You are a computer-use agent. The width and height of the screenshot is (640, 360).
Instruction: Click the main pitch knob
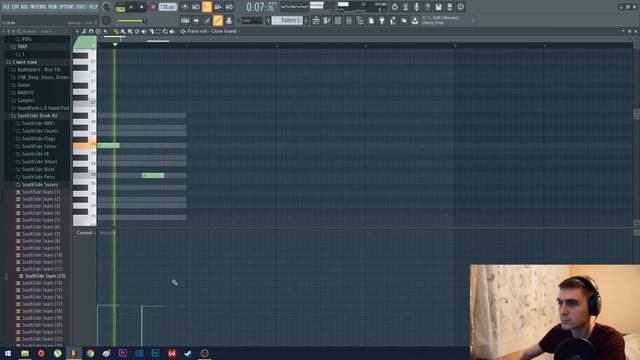pyautogui.click(x=107, y=20)
